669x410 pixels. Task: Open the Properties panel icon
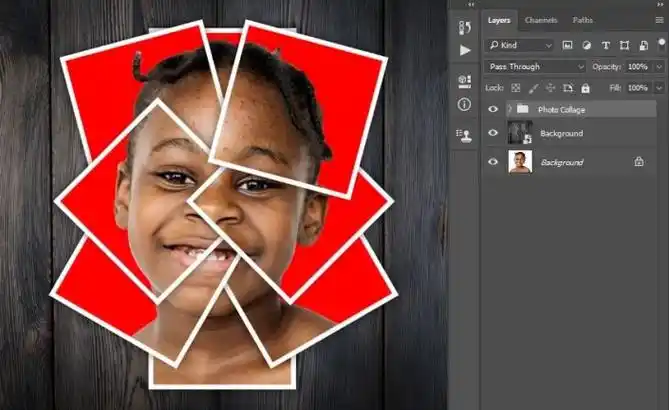pos(464,81)
